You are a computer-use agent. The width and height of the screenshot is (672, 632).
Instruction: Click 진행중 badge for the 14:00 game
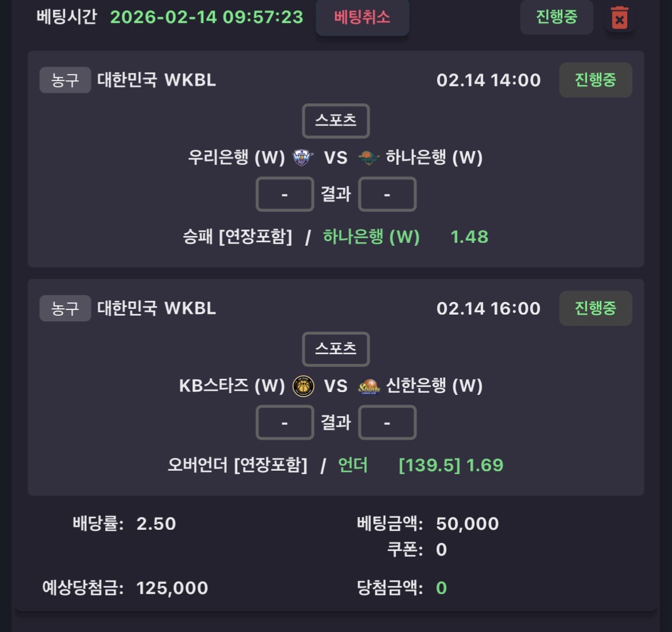coord(595,80)
